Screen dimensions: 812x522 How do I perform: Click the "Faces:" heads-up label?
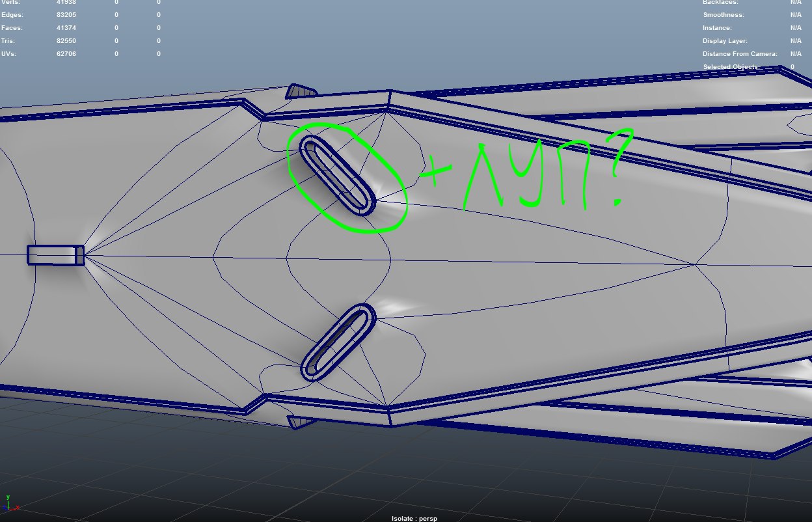[x=11, y=28]
